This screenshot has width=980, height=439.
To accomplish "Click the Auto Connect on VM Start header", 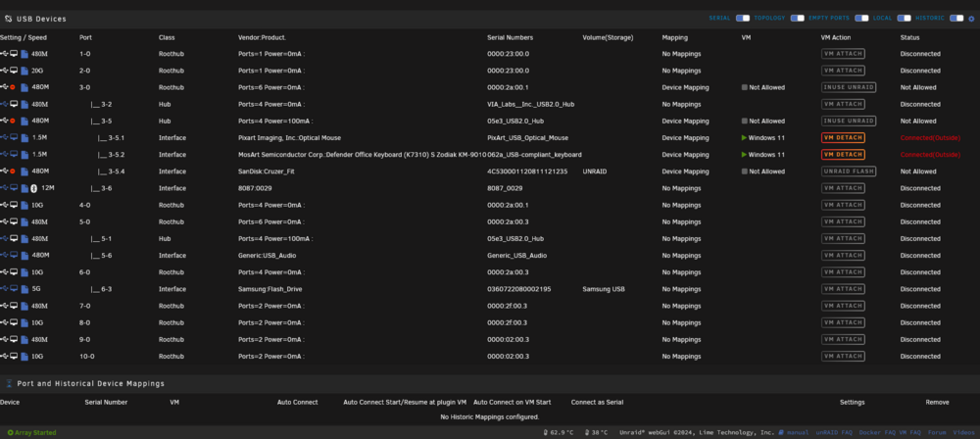I will (x=512, y=402).
